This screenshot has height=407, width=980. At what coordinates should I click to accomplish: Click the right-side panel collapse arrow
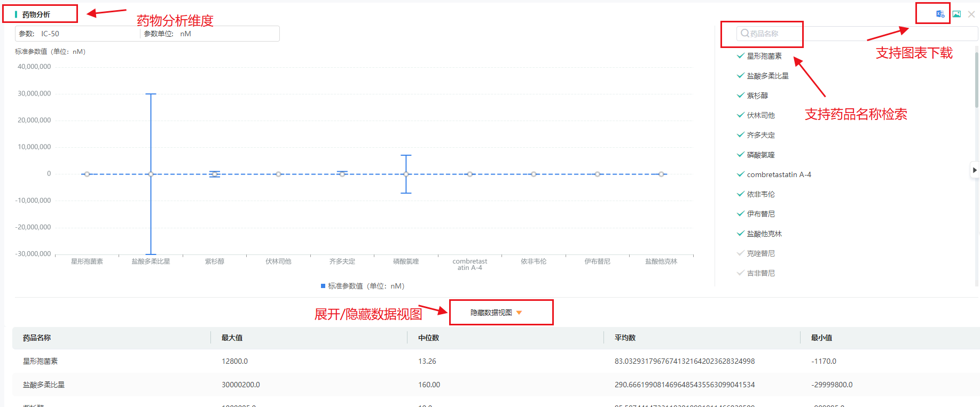coord(975,170)
